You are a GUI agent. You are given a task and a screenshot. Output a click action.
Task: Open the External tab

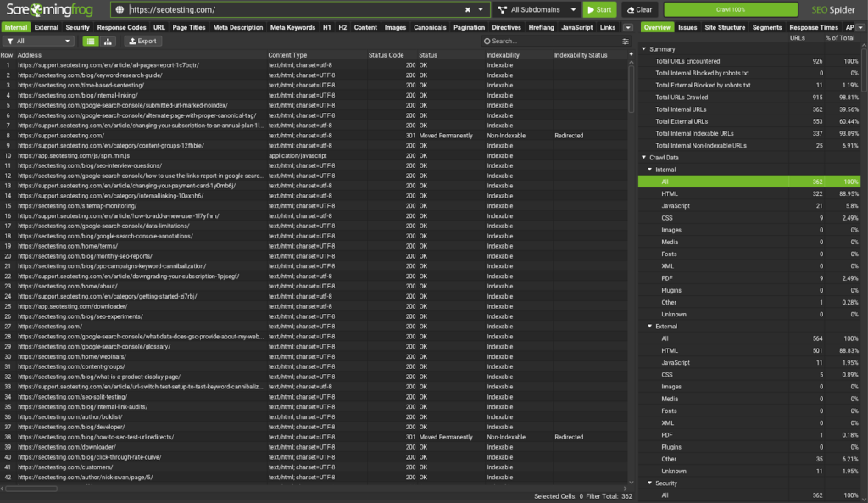[47, 27]
